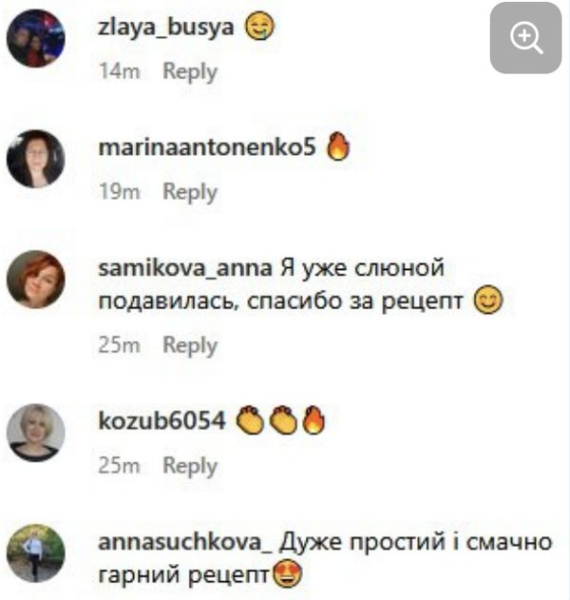
Task: Click the 19m timestamp
Action: click(x=119, y=192)
